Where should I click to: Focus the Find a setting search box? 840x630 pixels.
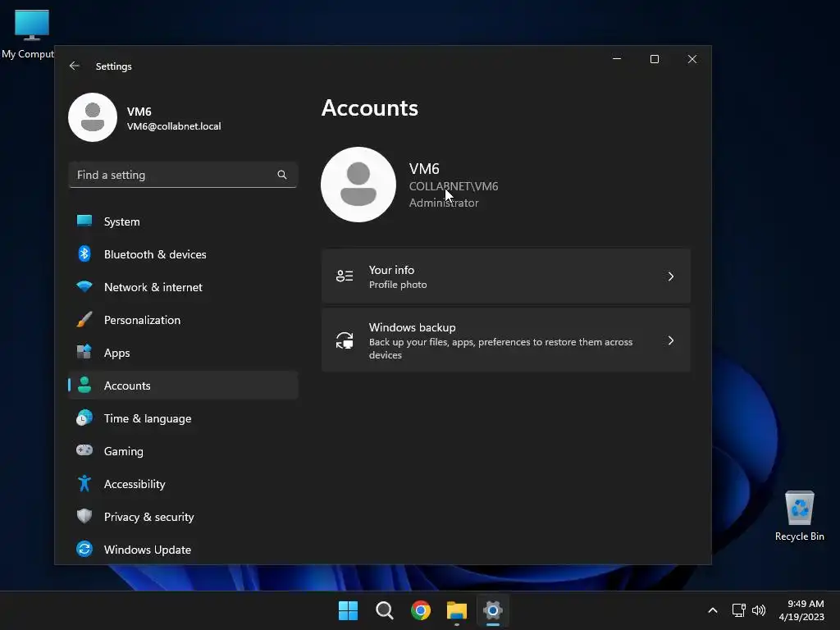pos(183,175)
